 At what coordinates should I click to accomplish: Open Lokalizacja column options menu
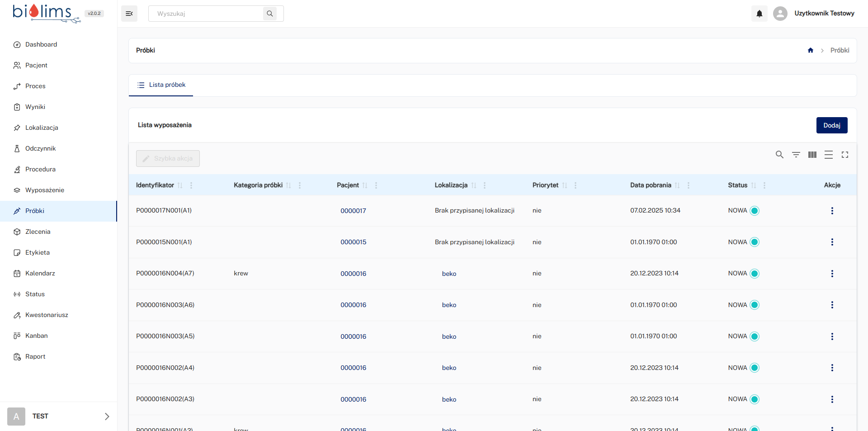(x=485, y=185)
